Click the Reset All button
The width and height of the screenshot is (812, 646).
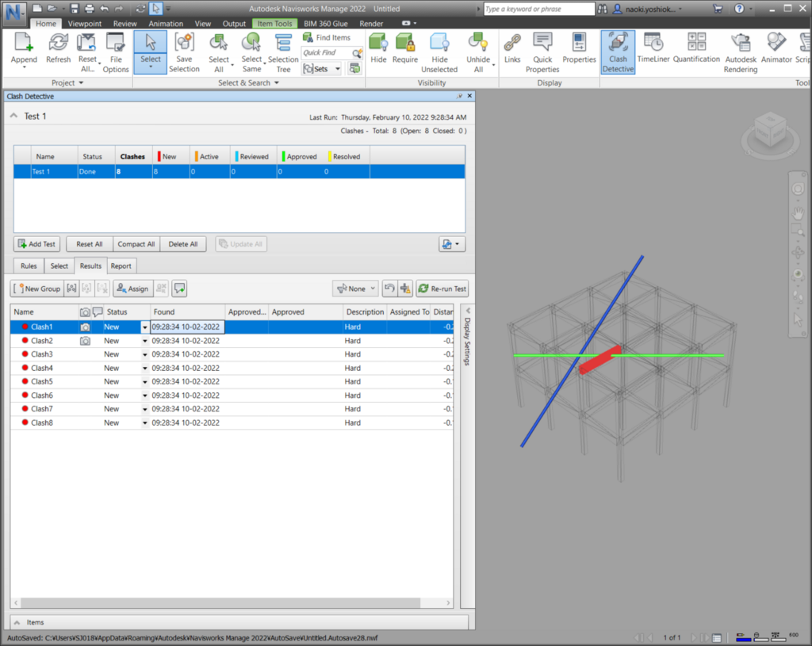click(89, 244)
